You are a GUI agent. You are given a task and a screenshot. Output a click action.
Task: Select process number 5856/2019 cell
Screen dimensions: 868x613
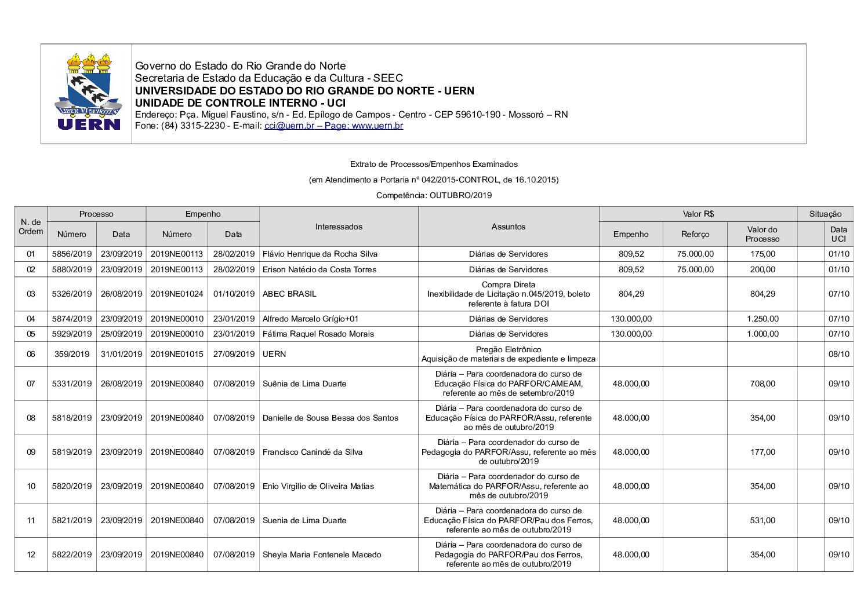click(72, 254)
